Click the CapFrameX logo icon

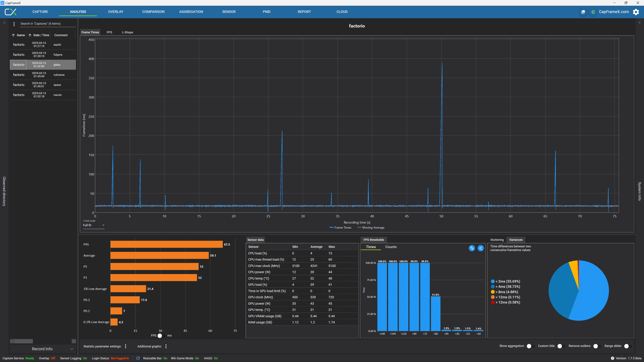pos(11,12)
